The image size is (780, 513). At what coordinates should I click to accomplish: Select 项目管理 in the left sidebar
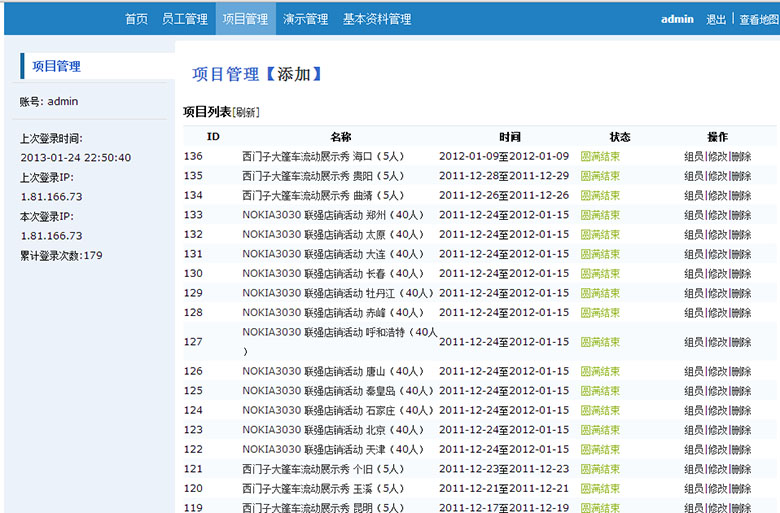(x=56, y=66)
